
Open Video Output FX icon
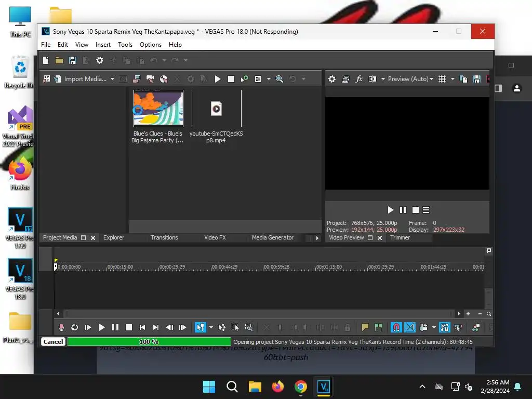click(359, 79)
